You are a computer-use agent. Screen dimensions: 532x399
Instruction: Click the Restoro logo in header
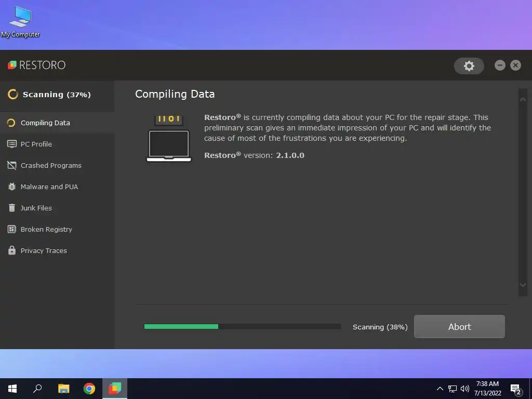click(12, 65)
